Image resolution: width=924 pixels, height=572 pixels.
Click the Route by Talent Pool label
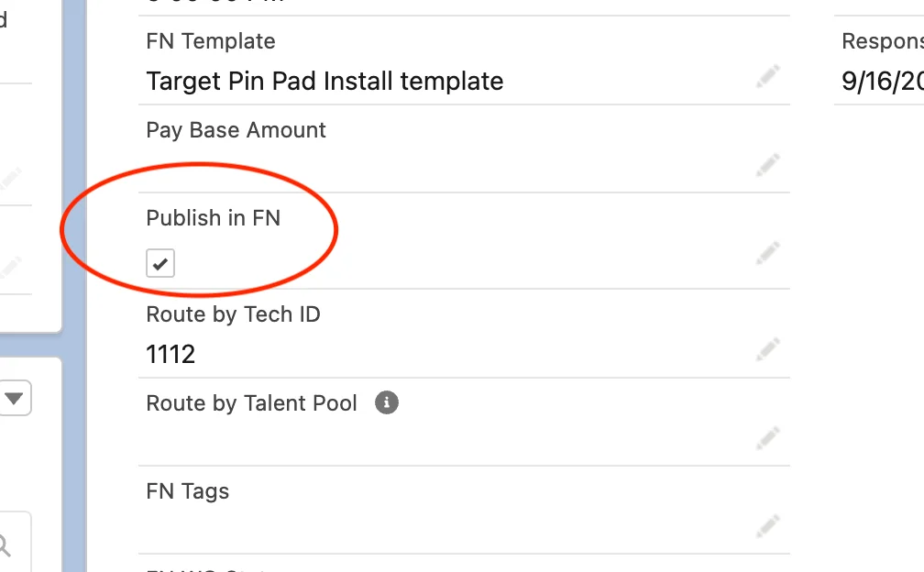tap(251, 403)
